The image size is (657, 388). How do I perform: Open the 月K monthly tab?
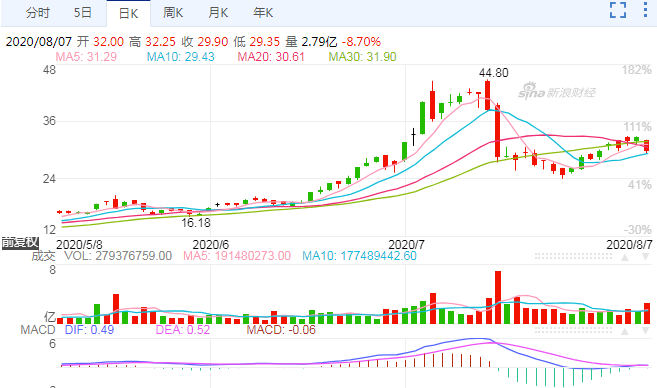218,13
